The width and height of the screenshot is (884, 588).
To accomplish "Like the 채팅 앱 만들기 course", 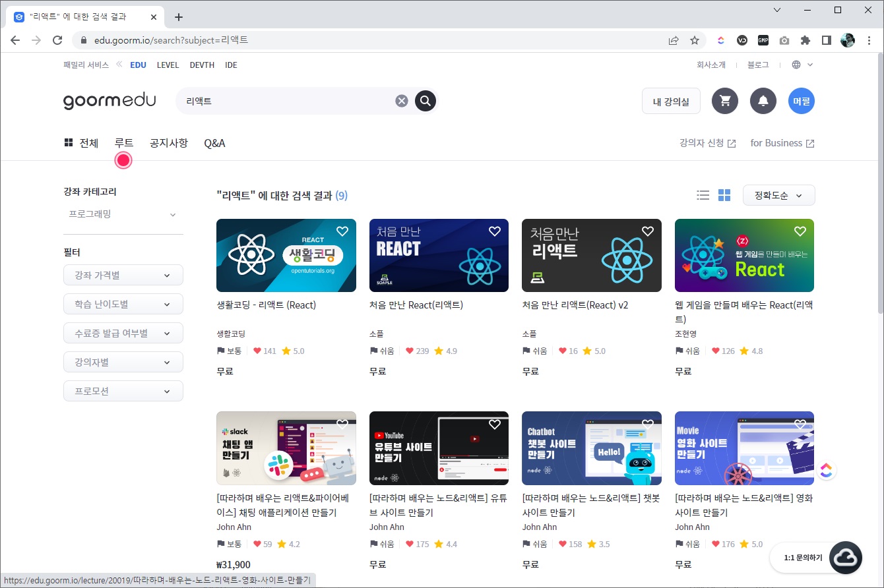I will click(342, 424).
